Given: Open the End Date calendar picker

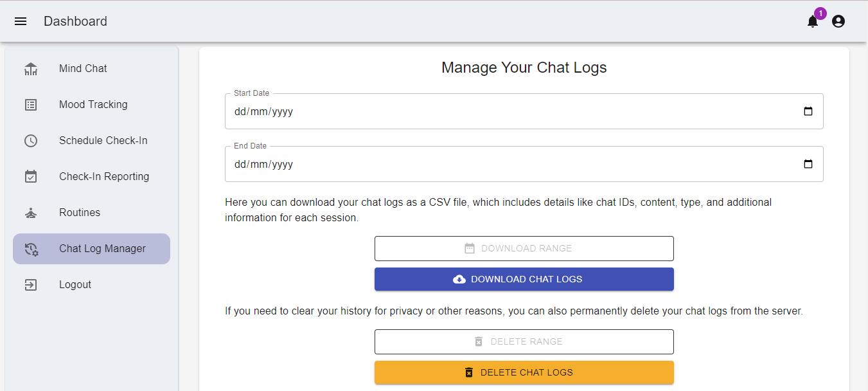Looking at the screenshot, I should [x=808, y=164].
